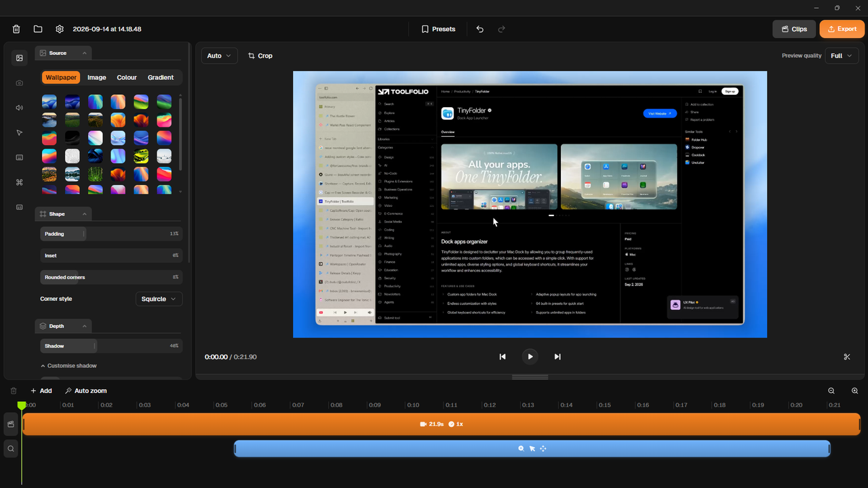Open settings with the gear icon
Screen dimensions: 868x488
(60, 29)
